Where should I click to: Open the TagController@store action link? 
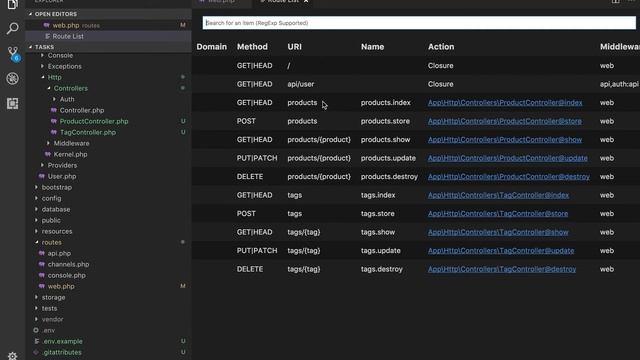pyautogui.click(x=498, y=213)
